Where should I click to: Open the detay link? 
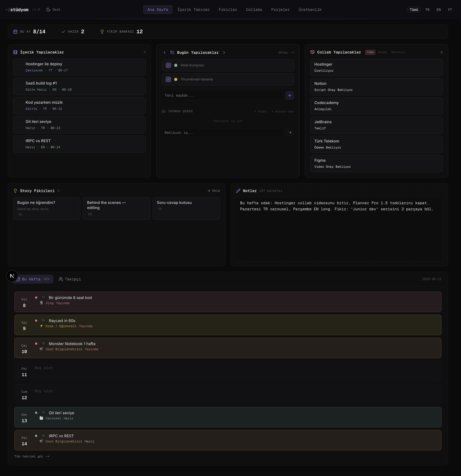click(x=286, y=52)
